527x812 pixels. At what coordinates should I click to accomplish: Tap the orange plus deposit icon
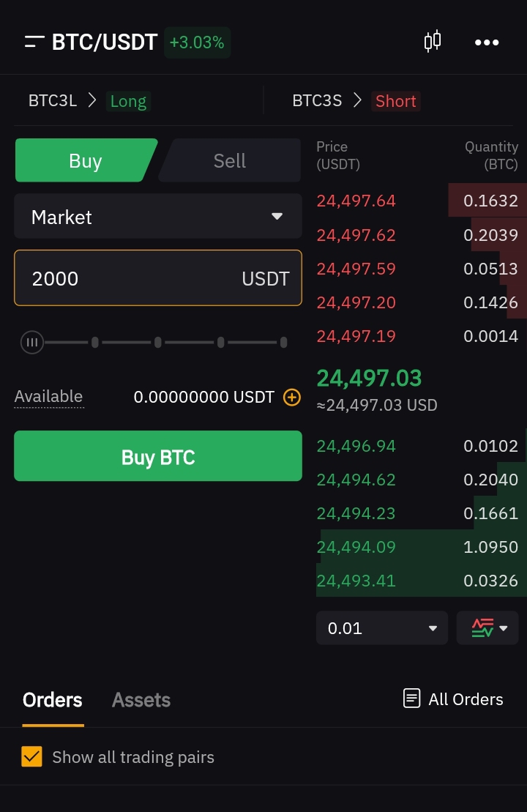coord(292,397)
